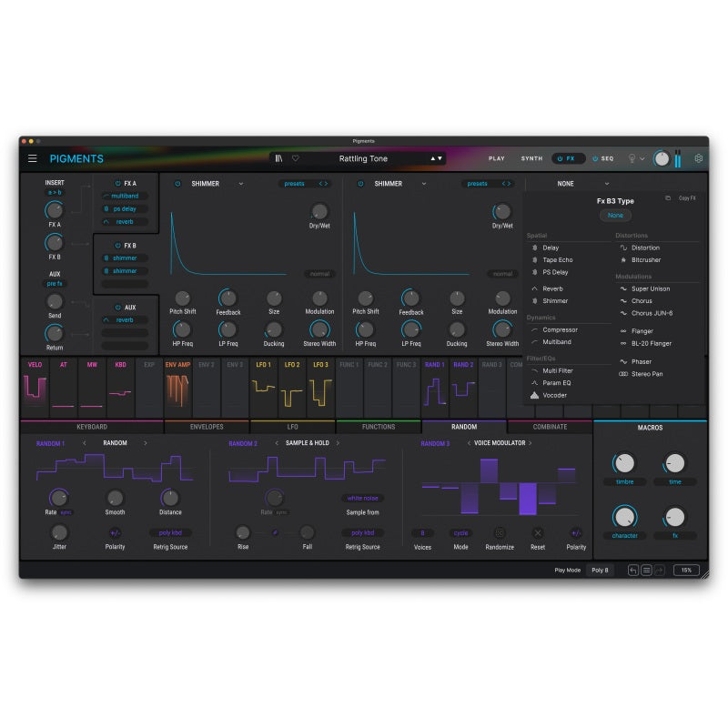
Task: Click the undo arrow in bottom bar
Action: click(x=633, y=570)
